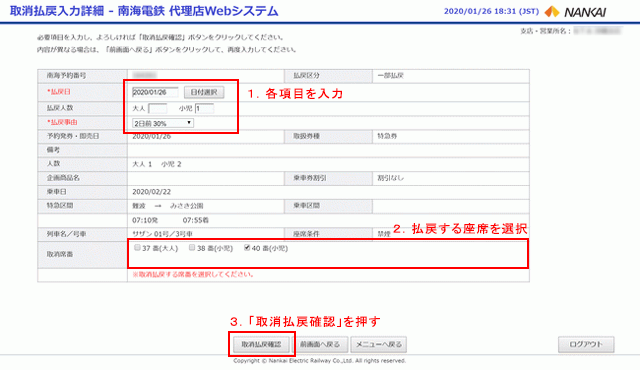Click the Copyright Nankai Electric Railway footer
640x370 pixels.
pyautogui.click(x=320, y=361)
